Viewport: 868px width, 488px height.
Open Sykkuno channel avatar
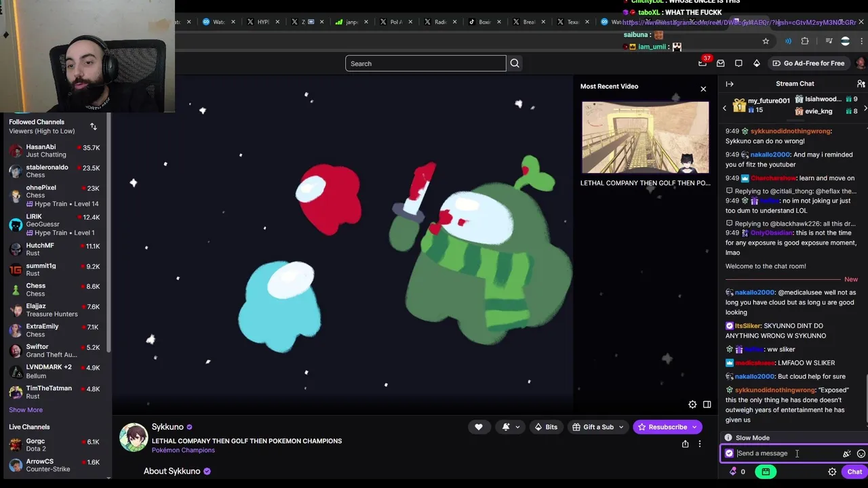coord(134,437)
